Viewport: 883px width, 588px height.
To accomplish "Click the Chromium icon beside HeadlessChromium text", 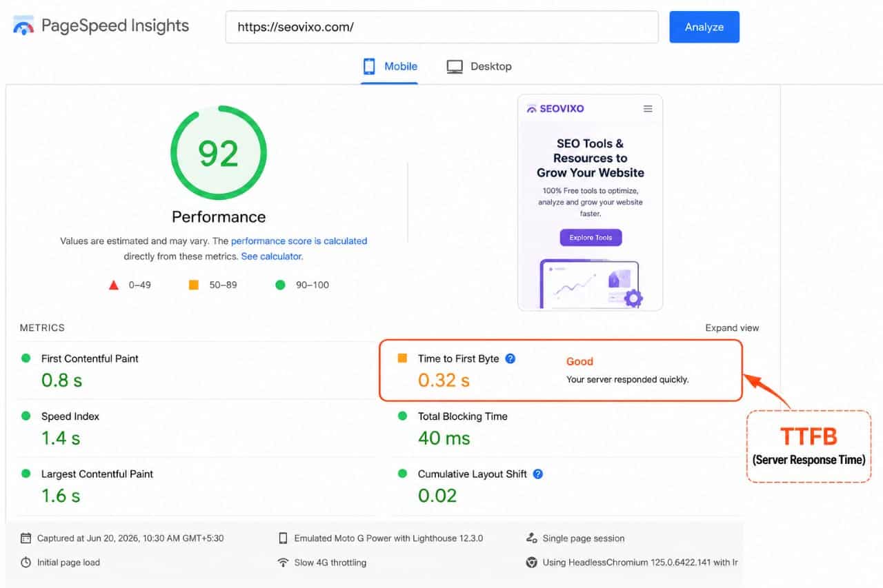I will coord(531,562).
